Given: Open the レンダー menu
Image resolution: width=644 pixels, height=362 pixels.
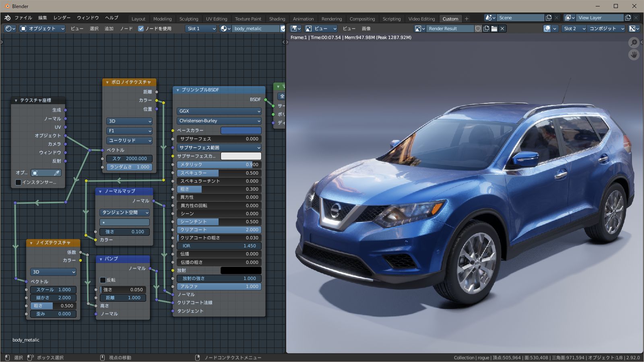Looking at the screenshot, I should click(62, 18).
